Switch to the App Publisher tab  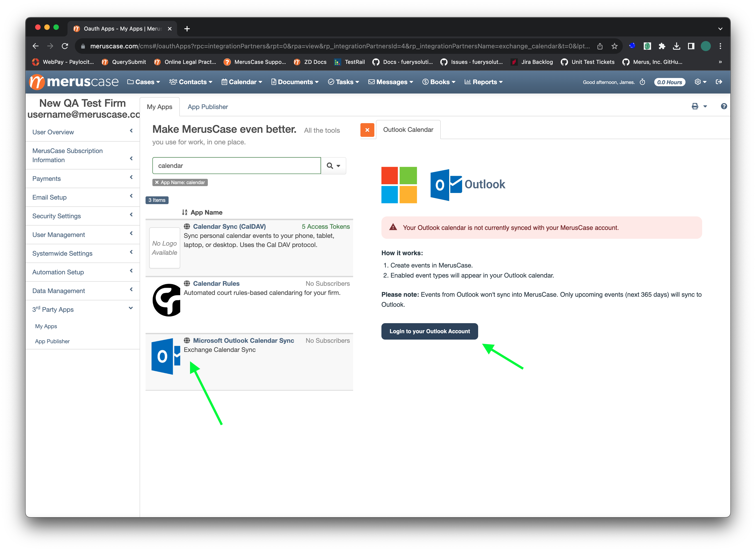click(208, 107)
